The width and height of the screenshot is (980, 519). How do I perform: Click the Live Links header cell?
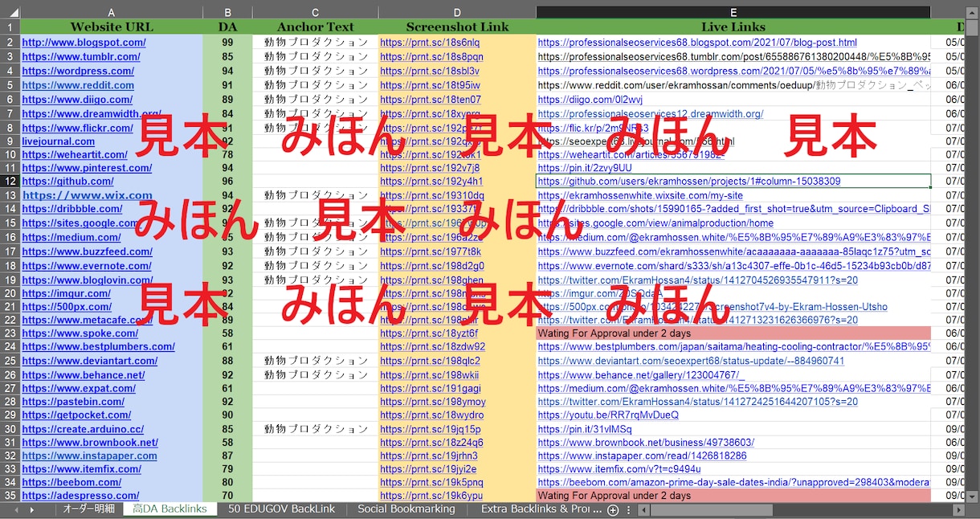(733, 27)
